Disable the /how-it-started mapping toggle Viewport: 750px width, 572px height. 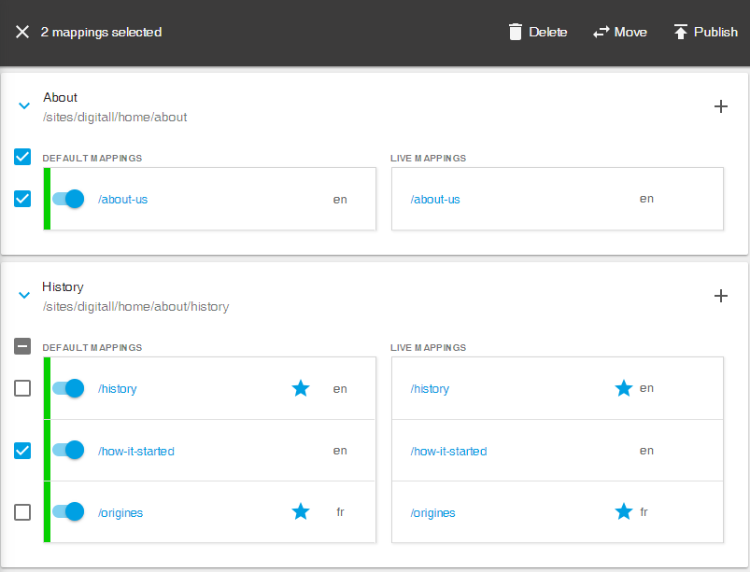point(68,450)
